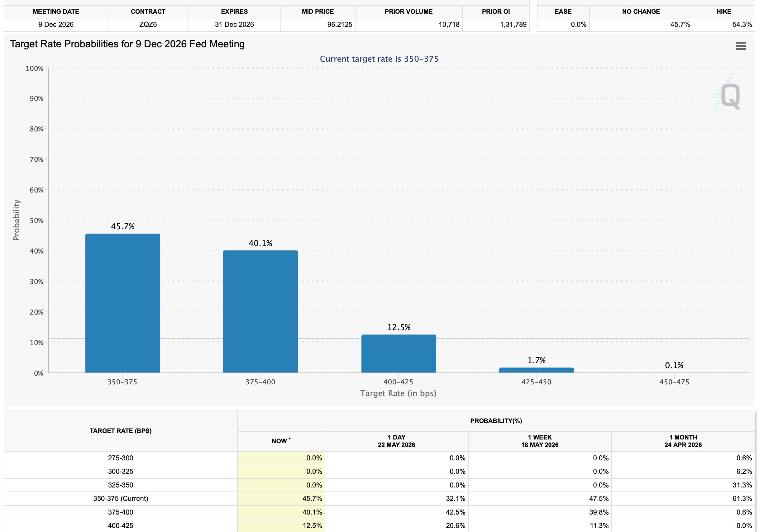Open the chart hamburger context menu
The height and width of the screenshot is (532, 774).
741,46
